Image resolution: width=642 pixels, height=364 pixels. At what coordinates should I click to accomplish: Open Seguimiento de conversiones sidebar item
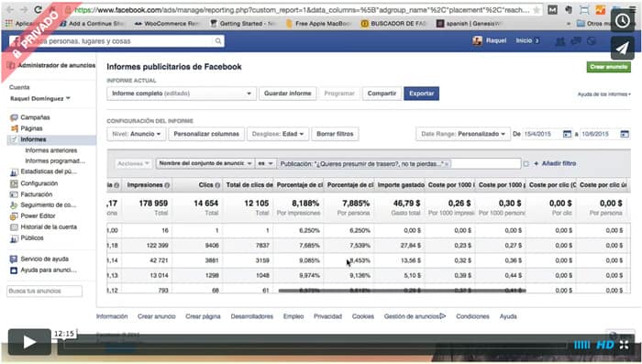49,205
